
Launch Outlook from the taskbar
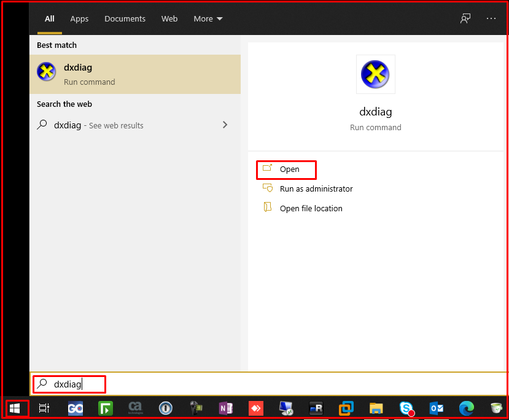click(437, 408)
